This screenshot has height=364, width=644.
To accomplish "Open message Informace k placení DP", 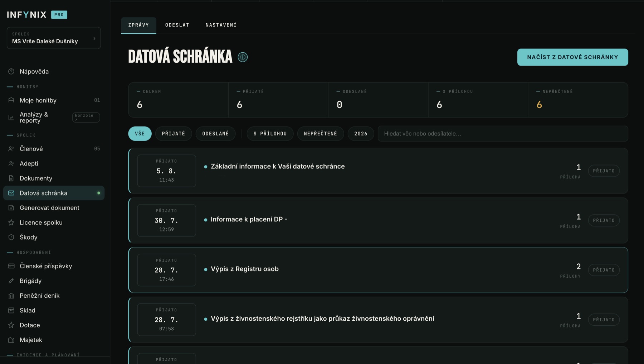I will click(378, 220).
